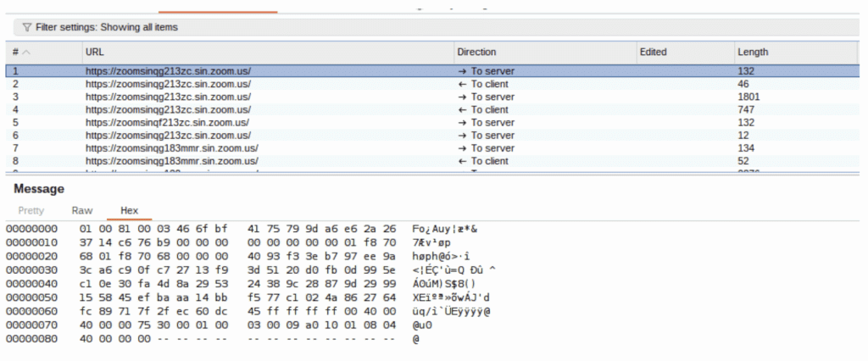This screenshot has width=868, height=361.
Task: Click hex offset 00000070
Action: (x=31, y=325)
